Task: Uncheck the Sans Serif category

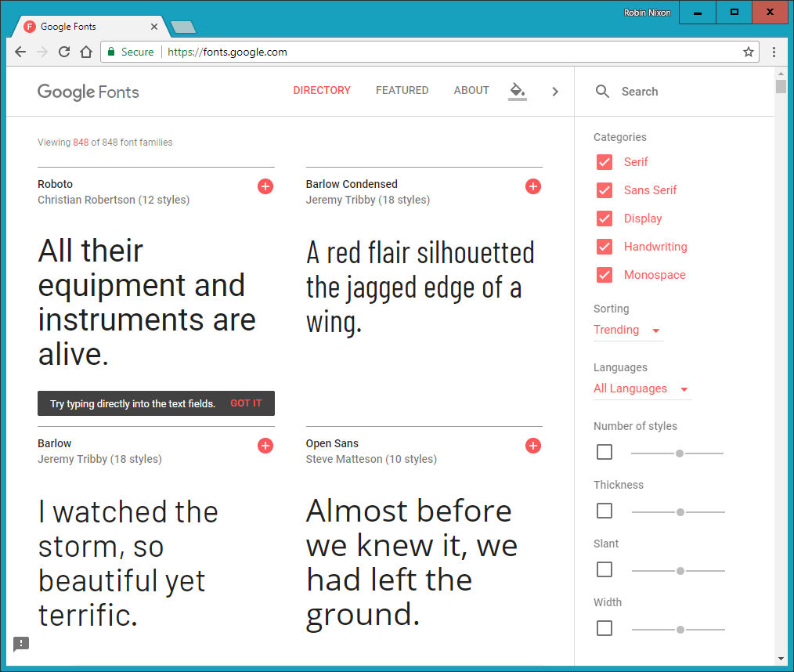Action: [x=604, y=190]
